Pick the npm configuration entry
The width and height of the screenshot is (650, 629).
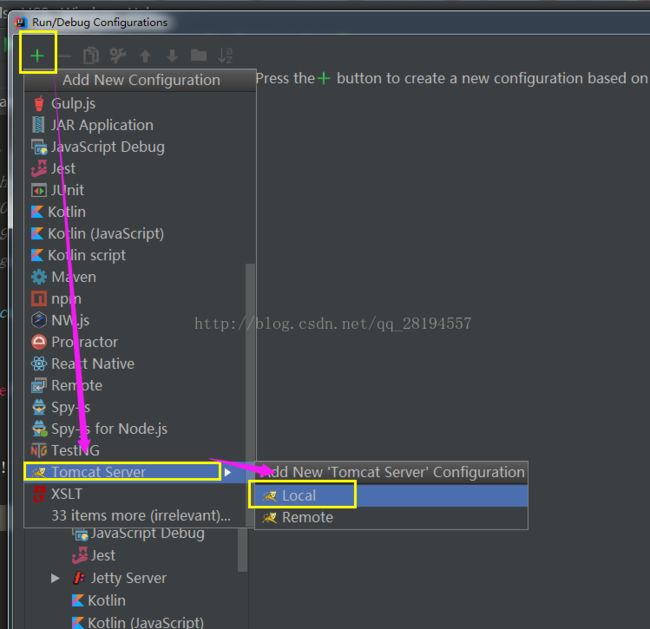pyautogui.click(x=136, y=299)
